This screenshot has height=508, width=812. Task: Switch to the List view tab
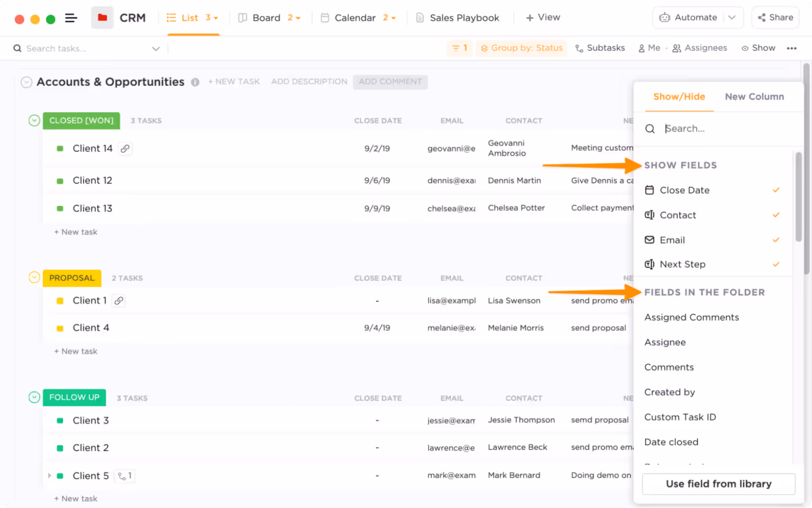click(x=193, y=18)
